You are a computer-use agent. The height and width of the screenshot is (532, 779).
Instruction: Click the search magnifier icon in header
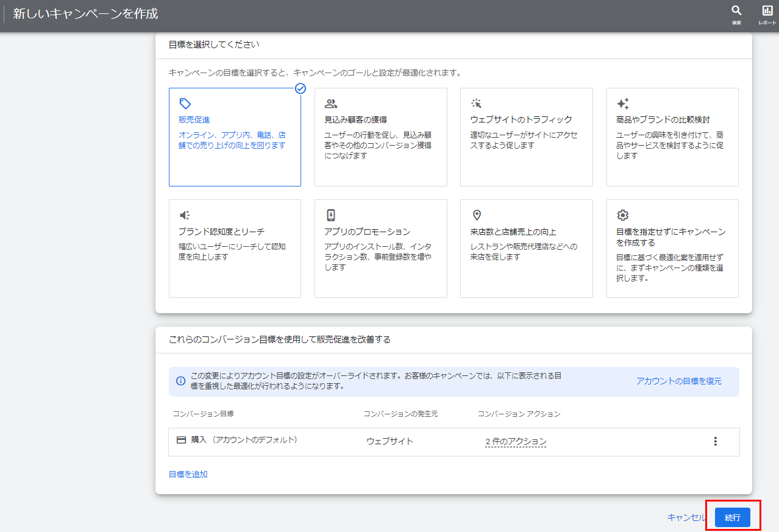pyautogui.click(x=736, y=11)
